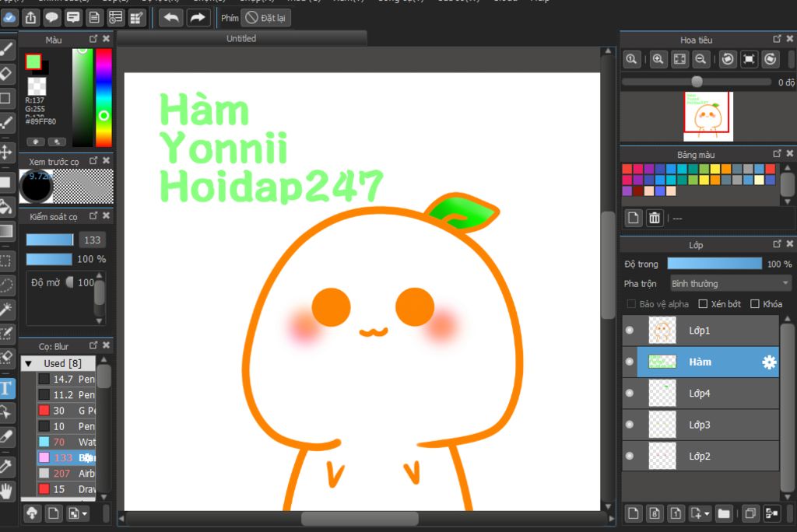Click zoom in magnifier in Hoa tiêu panel

click(658, 59)
